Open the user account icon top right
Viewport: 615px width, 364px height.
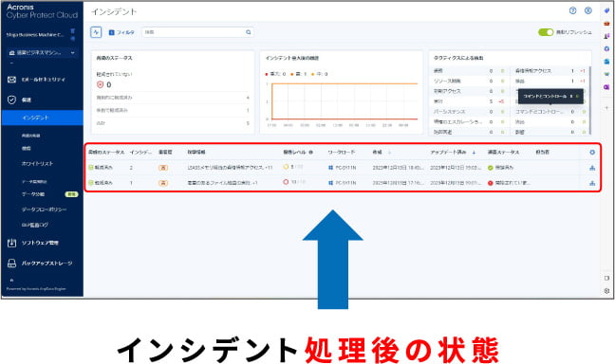coord(587,10)
